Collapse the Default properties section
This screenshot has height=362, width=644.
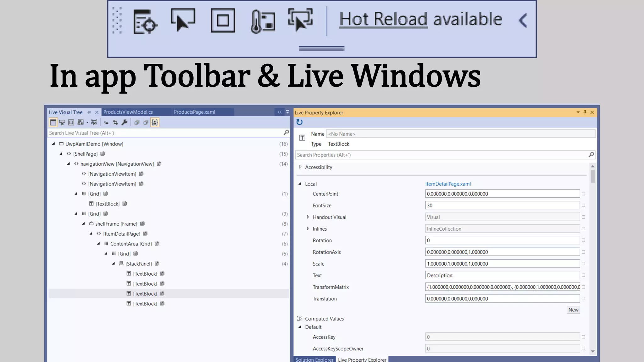coord(300,327)
